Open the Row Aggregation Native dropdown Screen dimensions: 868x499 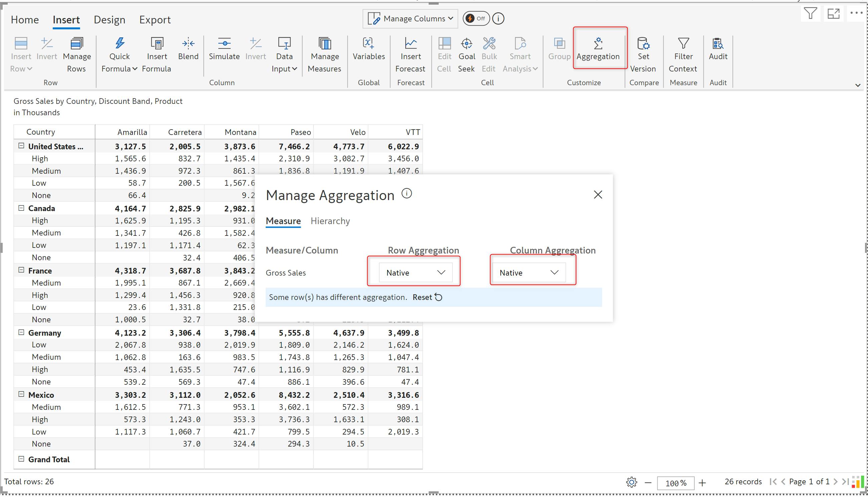(415, 273)
